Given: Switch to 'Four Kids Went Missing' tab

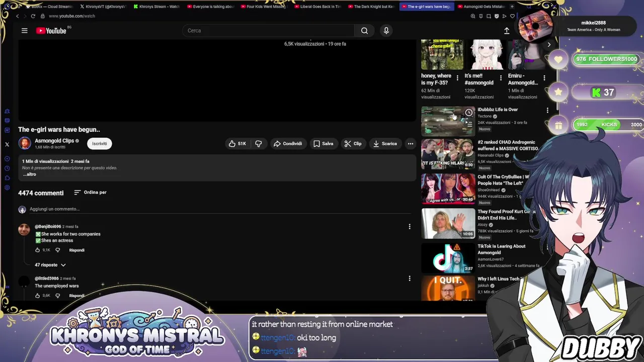Looking at the screenshot, I should [x=264, y=7].
